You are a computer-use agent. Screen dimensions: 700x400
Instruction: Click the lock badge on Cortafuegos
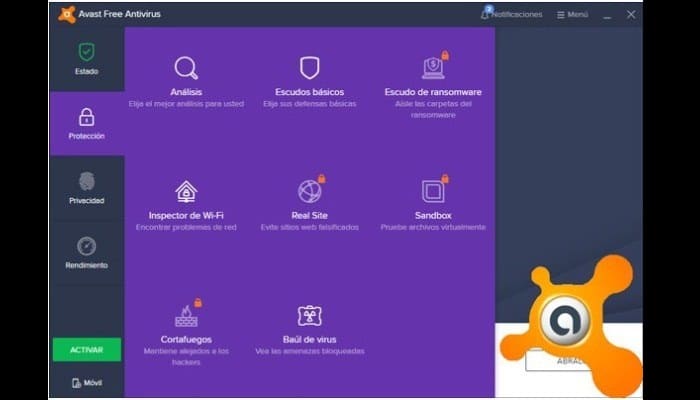[x=198, y=303]
